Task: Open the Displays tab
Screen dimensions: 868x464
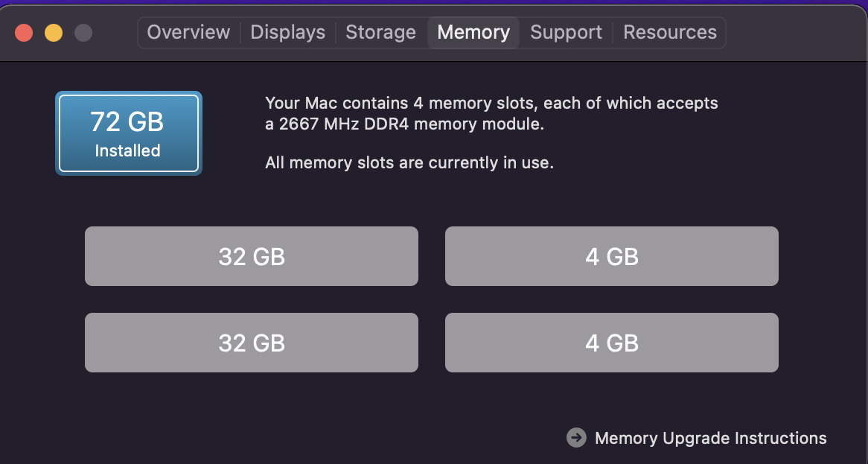Action: click(287, 33)
